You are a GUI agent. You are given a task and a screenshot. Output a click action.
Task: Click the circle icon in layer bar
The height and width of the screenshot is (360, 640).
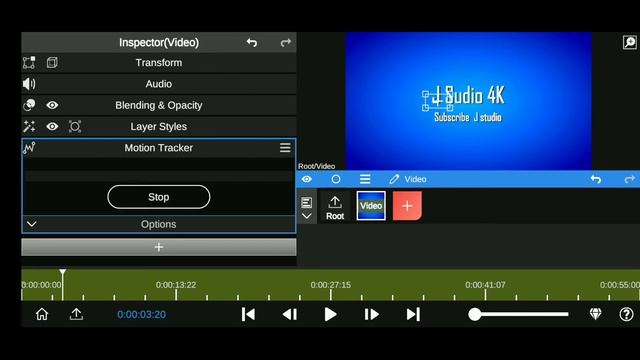click(336, 179)
